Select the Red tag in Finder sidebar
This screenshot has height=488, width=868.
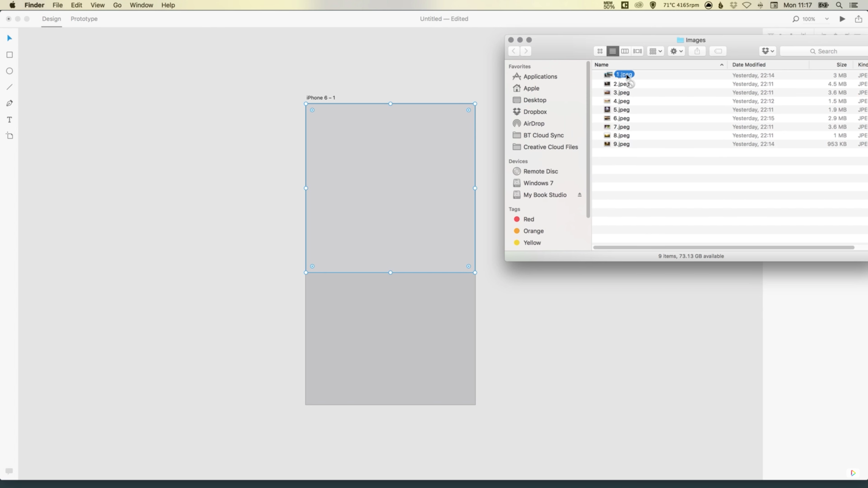point(528,219)
